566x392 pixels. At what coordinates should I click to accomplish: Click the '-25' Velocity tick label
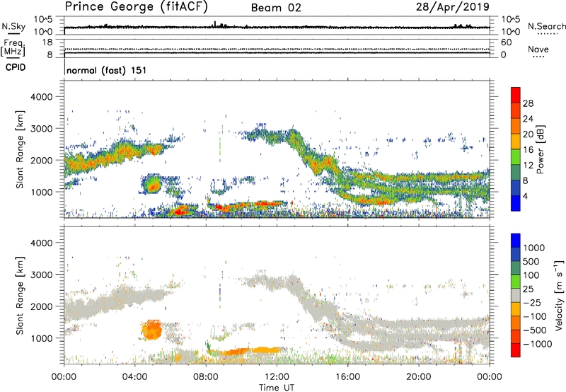tap(532, 302)
